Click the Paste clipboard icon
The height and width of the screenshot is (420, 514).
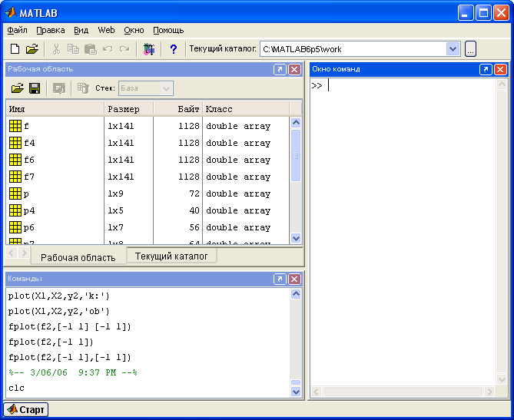click(91, 49)
